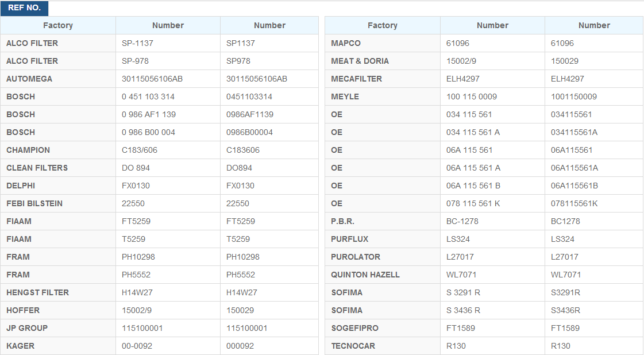Click the left table Factory header
The width and height of the screenshot is (644, 355).
(x=58, y=25)
